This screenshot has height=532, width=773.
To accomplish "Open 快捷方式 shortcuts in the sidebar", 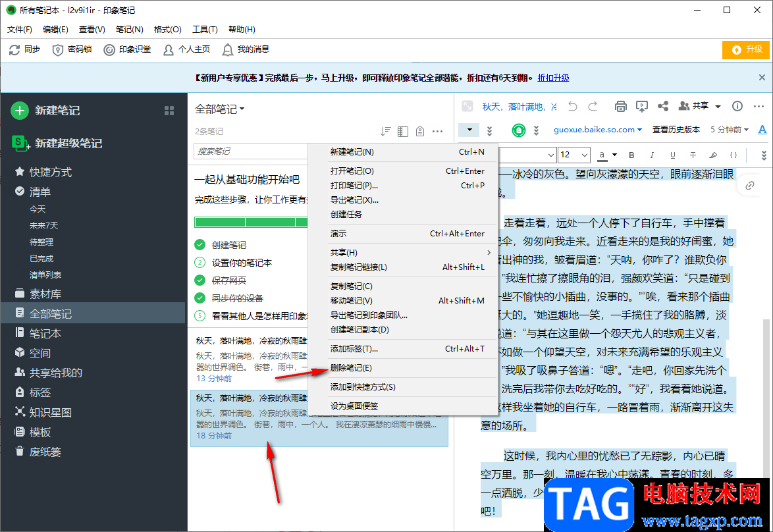I will click(43, 172).
